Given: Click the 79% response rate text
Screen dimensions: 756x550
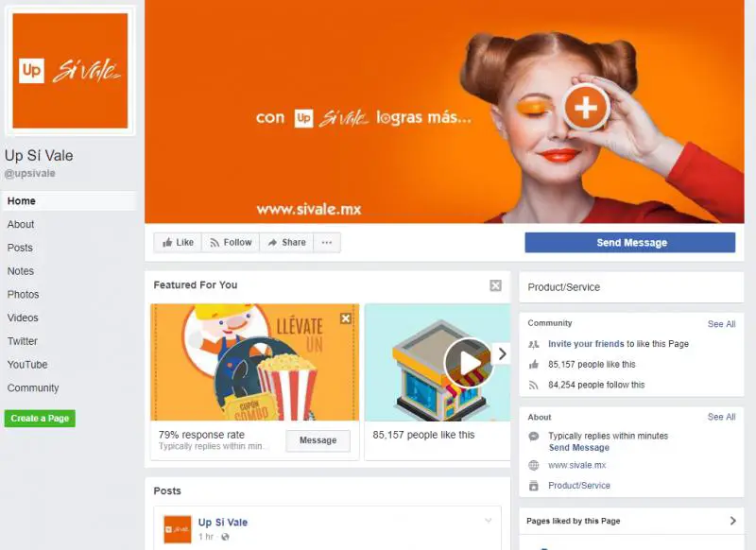Looking at the screenshot, I should click(x=201, y=435).
